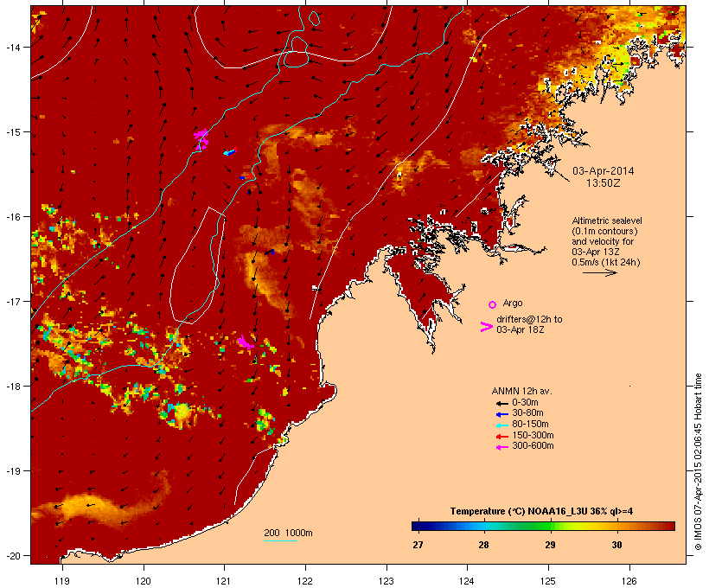Click the longitude axis label 126
Image resolution: width=709 pixels, height=588 pixels.
(629, 581)
